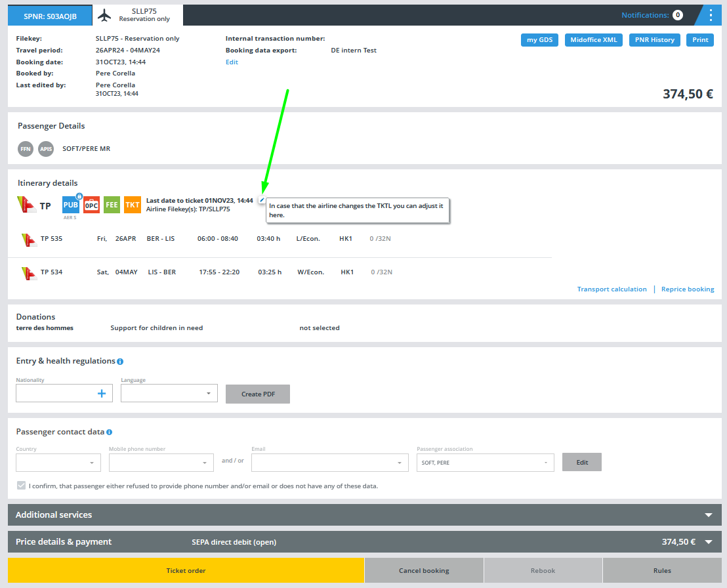Click the orange TKT icon
The width and height of the screenshot is (727, 588).
click(x=133, y=205)
